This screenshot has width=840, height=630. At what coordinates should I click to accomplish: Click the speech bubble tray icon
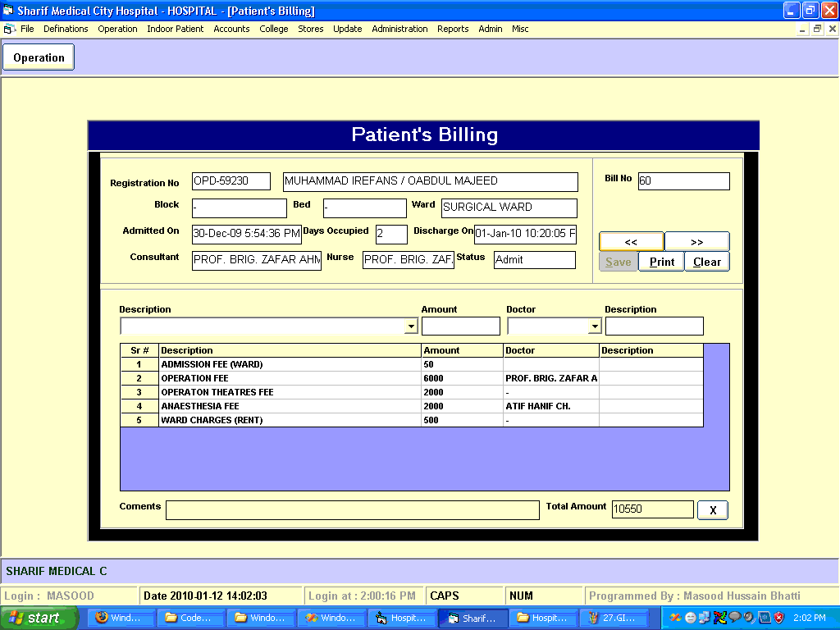coord(734,618)
